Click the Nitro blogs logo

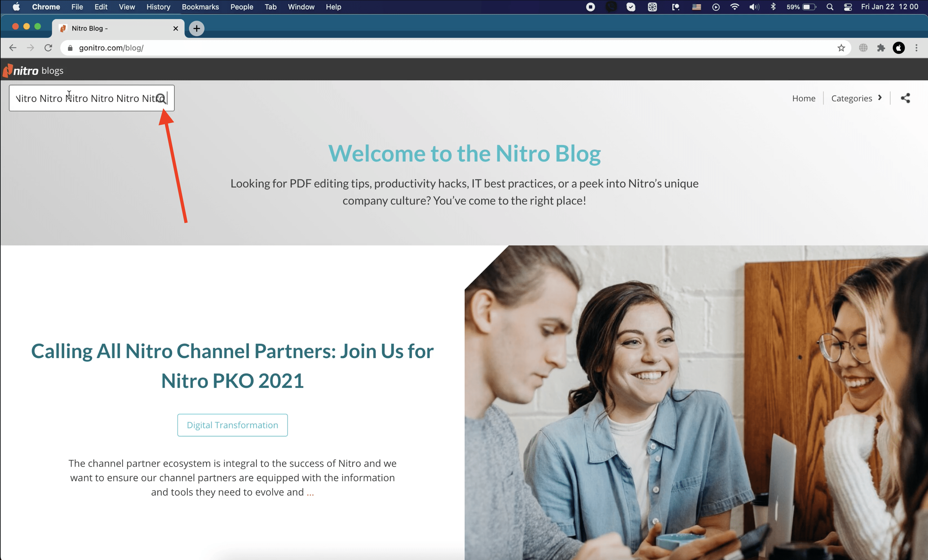33,71
